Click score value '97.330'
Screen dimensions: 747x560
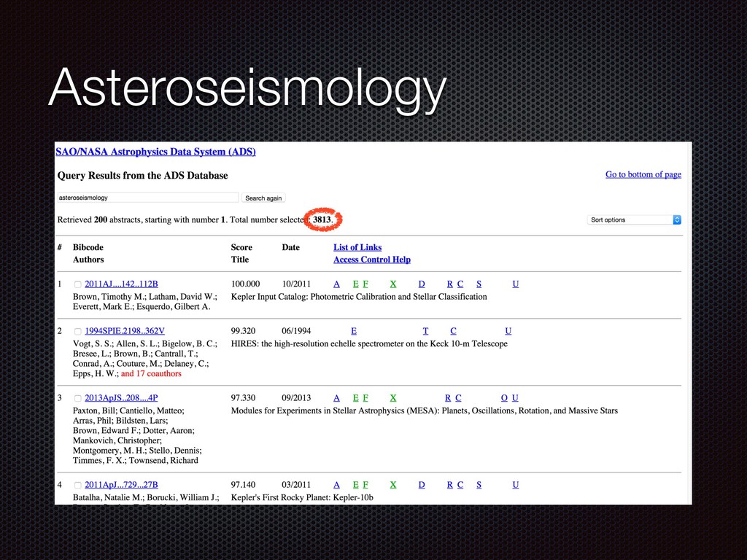(244, 398)
